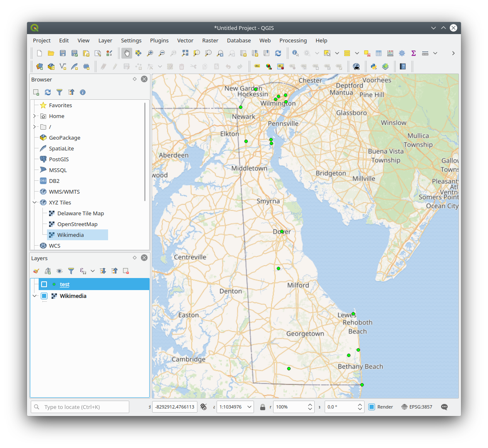The width and height of the screenshot is (488, 448).
Task: Collapse the XYZ Tiles node
Action: coord(35,202)
